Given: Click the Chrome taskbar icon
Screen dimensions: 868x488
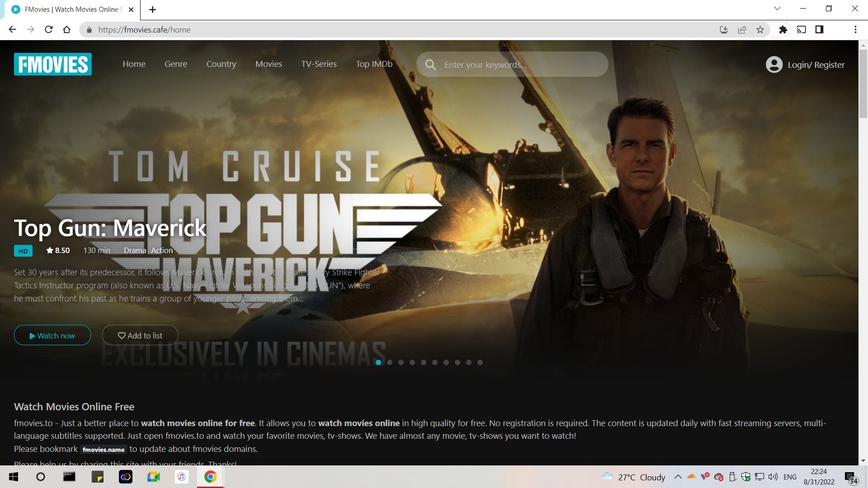Looking at the screenshot, I should coord(210,477).
